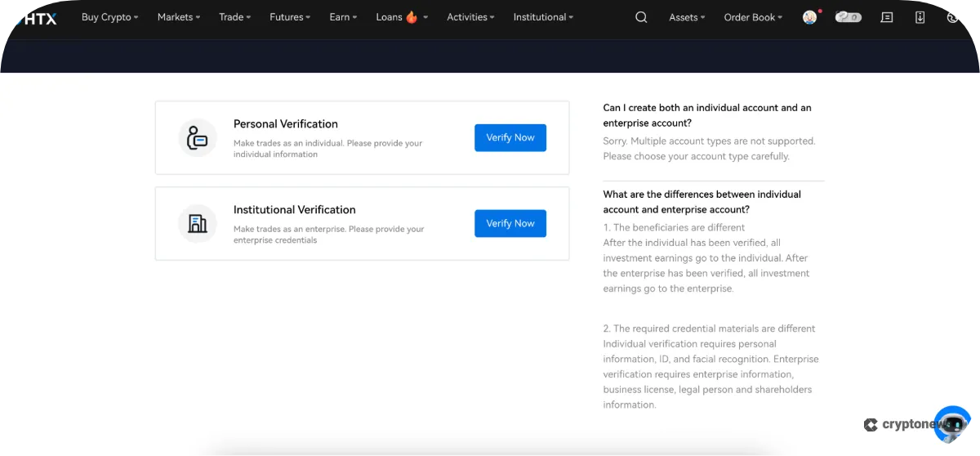The image size is (980, 456).
Task: Expand the Assets dropdown menu
Action: [687, 17]
